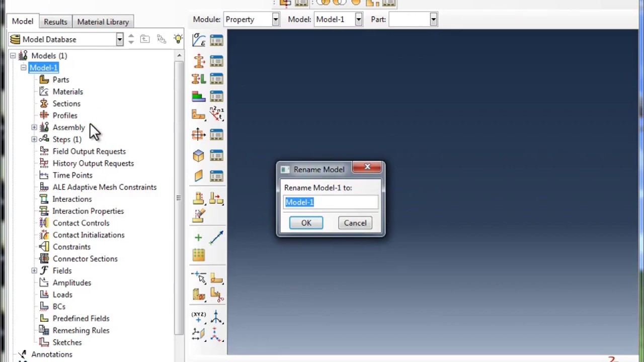Click the Rename Model-1 to text field
Image resolution: width=644 pixels, height=362 pixels.
[x=331, y=202]
